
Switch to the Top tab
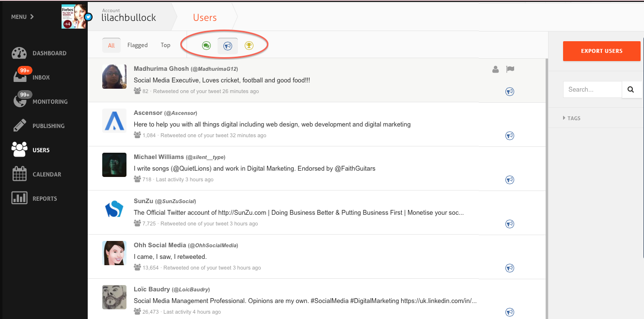(x=166, y=45)
